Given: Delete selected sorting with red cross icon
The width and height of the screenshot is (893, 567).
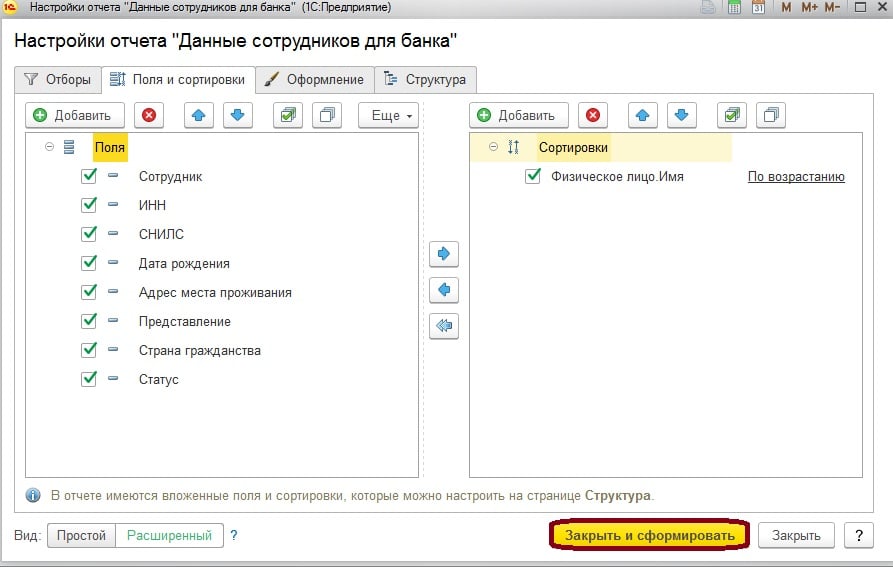Looking at the screenshot, I should [593, 115].
